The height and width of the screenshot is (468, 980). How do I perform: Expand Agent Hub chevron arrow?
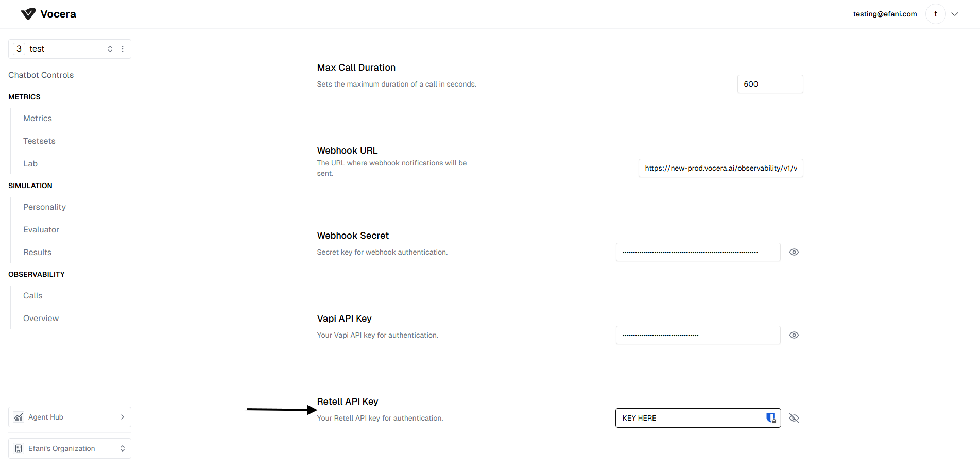tap(123, 417)
